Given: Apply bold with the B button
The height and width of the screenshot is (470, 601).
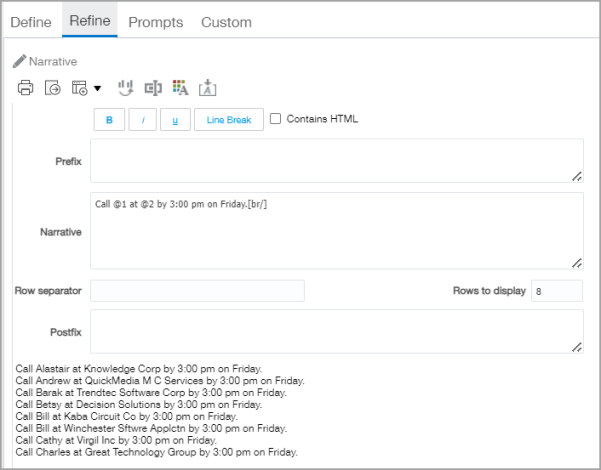Looking at the screenshot, I should tap(109, 120).
